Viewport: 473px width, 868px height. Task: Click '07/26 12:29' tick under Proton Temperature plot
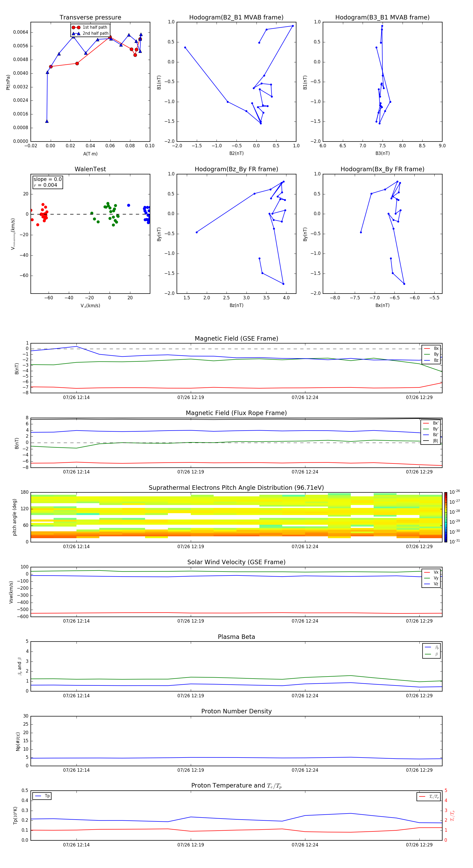click(x=419, y=845)
